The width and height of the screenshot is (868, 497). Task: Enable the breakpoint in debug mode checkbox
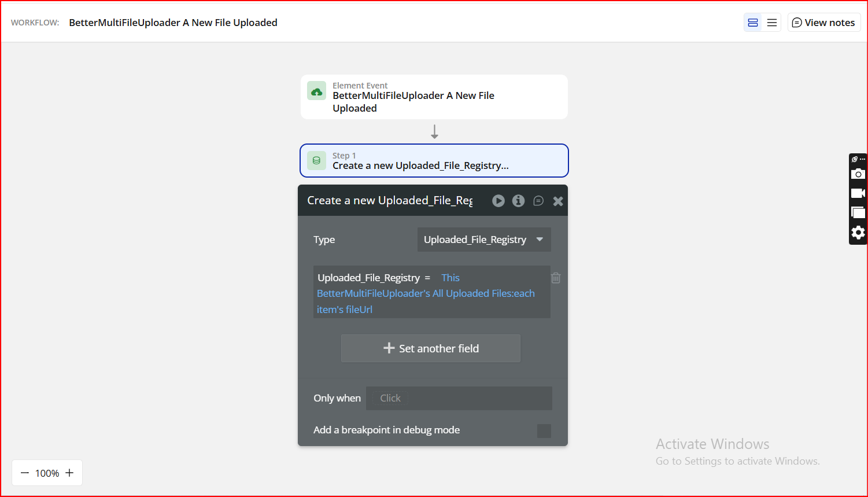coord(544,430)
